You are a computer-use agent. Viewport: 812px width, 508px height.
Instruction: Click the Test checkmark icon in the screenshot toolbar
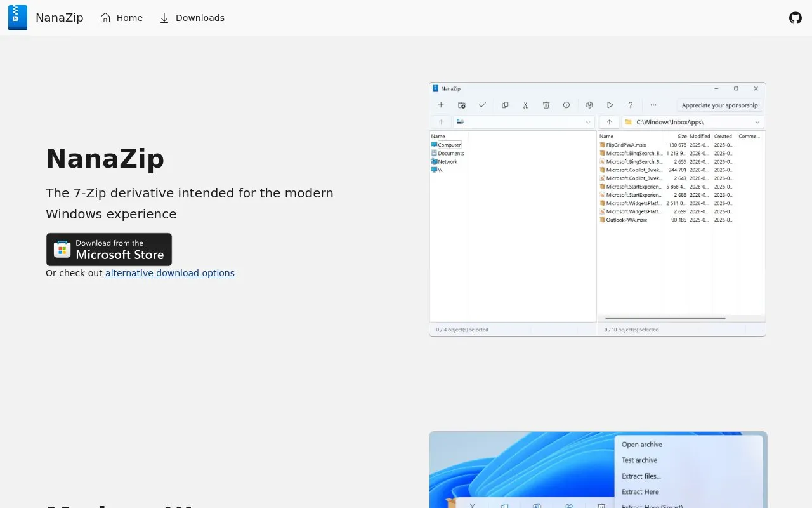pyautogui.click(x=482, y=105)
